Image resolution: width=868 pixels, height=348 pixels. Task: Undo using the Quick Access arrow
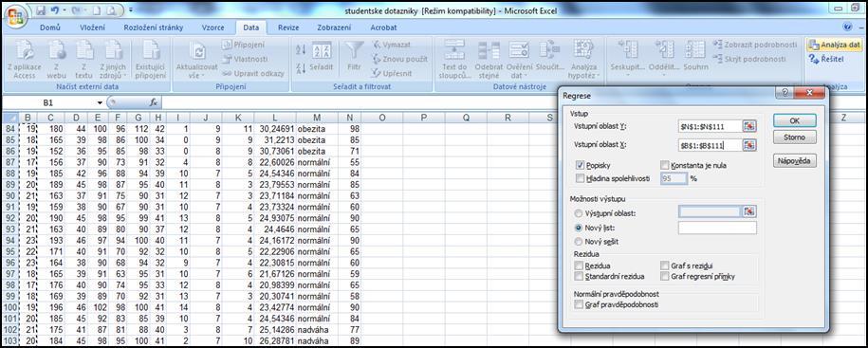55,10
